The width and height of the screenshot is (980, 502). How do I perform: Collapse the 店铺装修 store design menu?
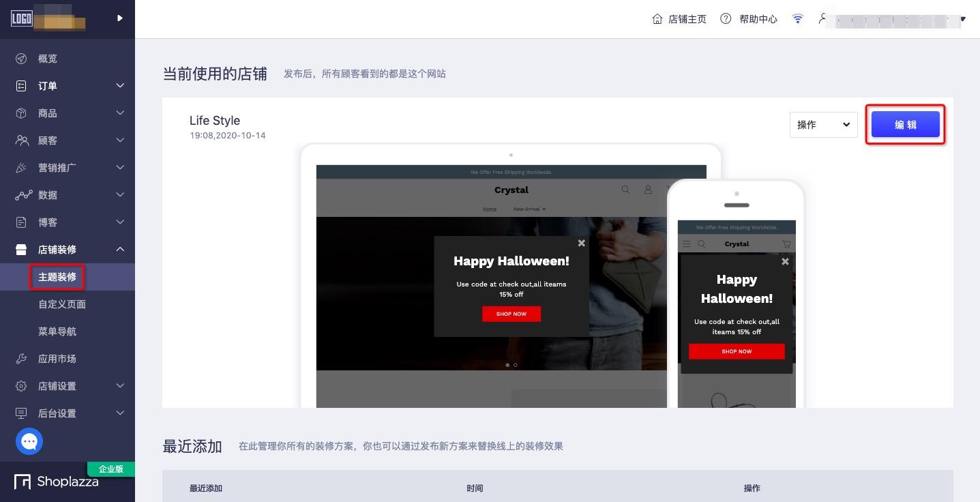pos(57,250)
